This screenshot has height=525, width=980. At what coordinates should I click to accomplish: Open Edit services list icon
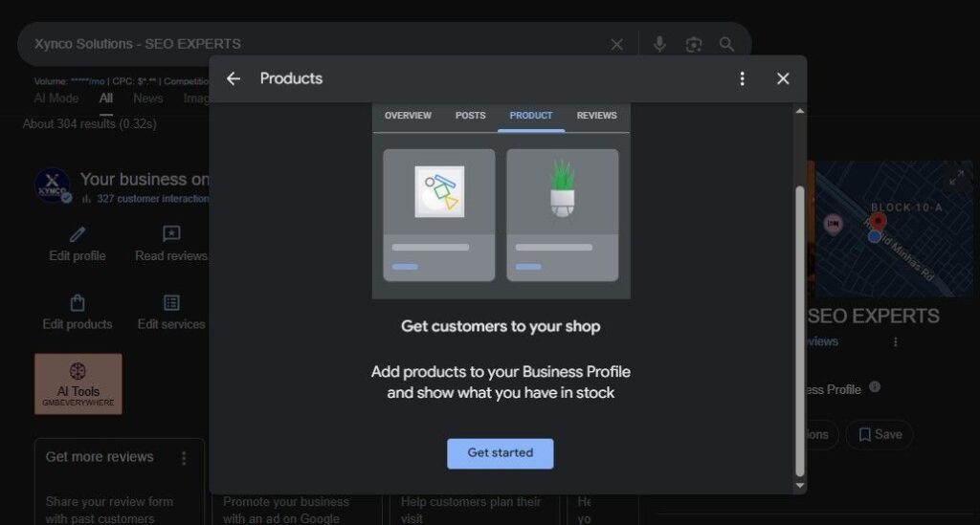click(x=171, y=303)
